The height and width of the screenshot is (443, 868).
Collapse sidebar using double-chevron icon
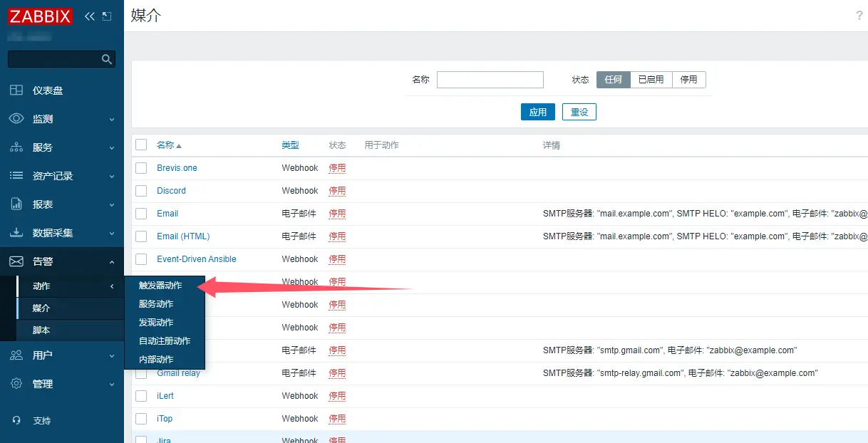pos(90,16)
